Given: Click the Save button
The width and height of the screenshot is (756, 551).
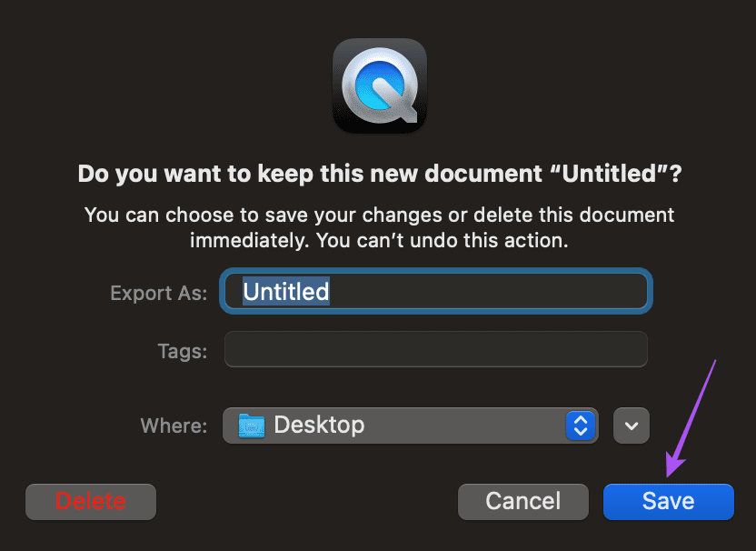Looking at the screenshot, I should coord(668,501).
